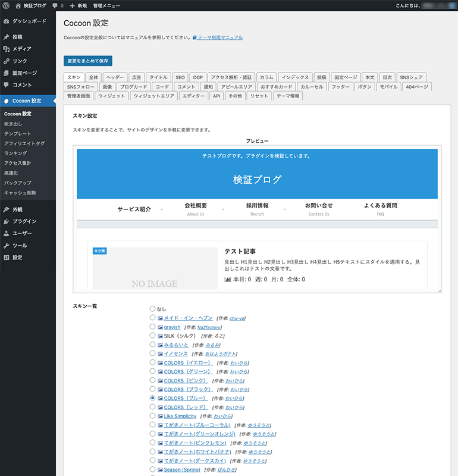This screenshot has width=458, height=476.
Task: Preview image icon for メイド・イン・ヘブン skin
Action: pyautogui.click(x=160, y=318)
